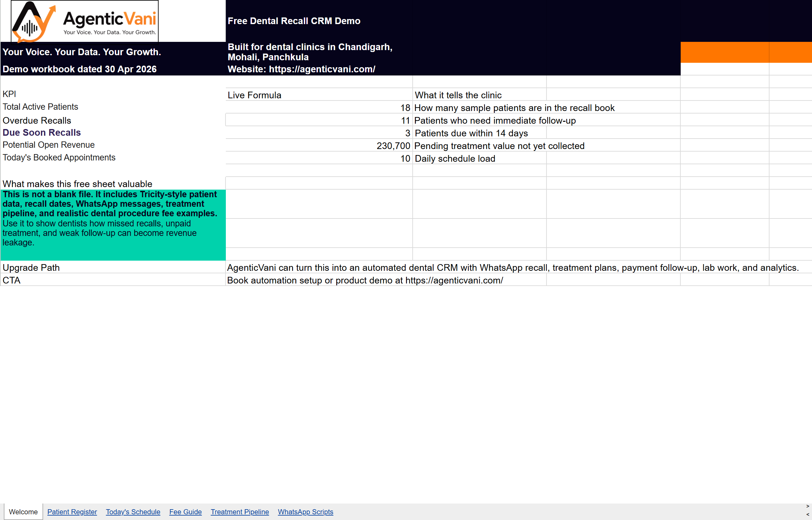Viewport: 812px width, 520px height.
Task: Select 'How many sample patients are in the recall book'
Action: [514, 108]
